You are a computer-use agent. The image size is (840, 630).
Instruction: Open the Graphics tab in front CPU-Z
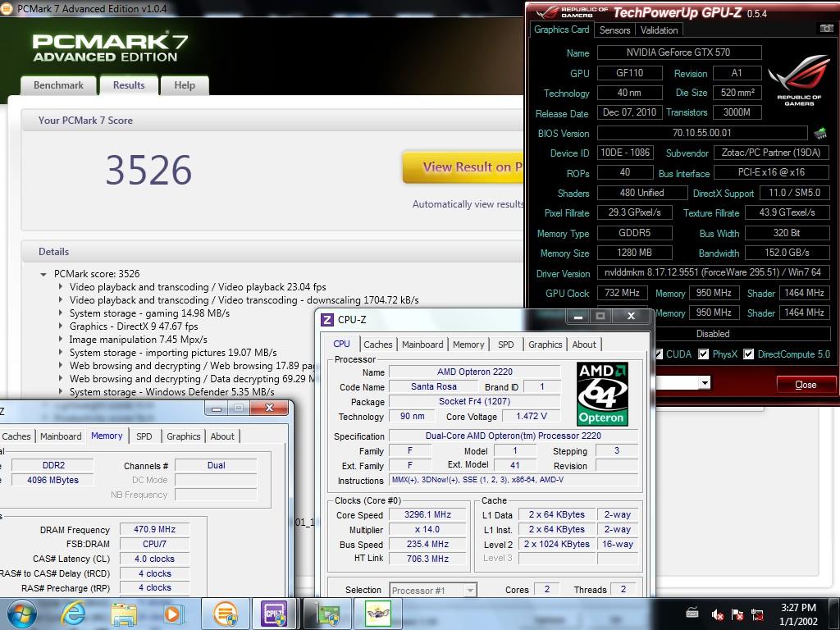(x=545, y=345)
